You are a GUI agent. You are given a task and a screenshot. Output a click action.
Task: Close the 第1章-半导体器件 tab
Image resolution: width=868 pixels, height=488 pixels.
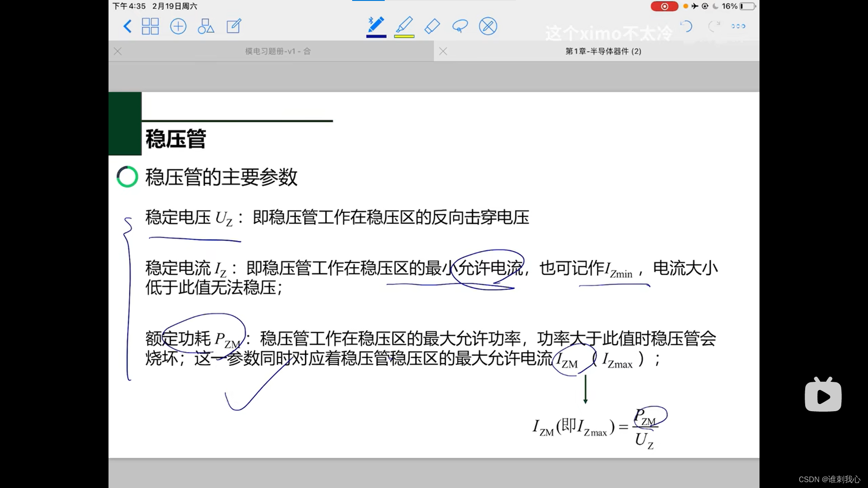click(x=443, y=52)
